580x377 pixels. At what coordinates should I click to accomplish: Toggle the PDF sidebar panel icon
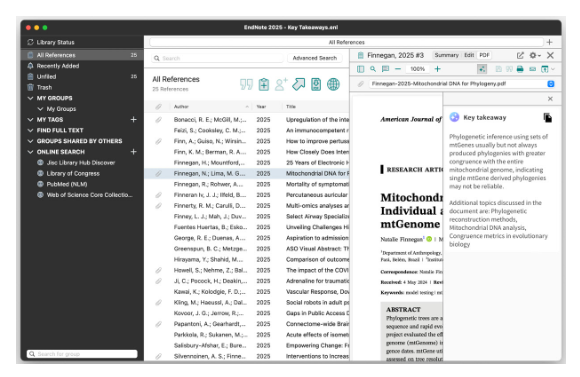point(361,69)
